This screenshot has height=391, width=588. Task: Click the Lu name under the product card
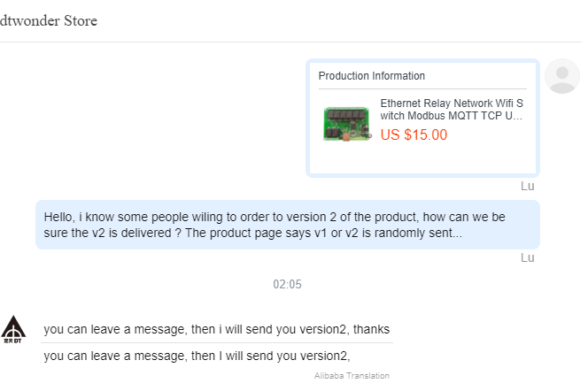(x=527, y=186)
